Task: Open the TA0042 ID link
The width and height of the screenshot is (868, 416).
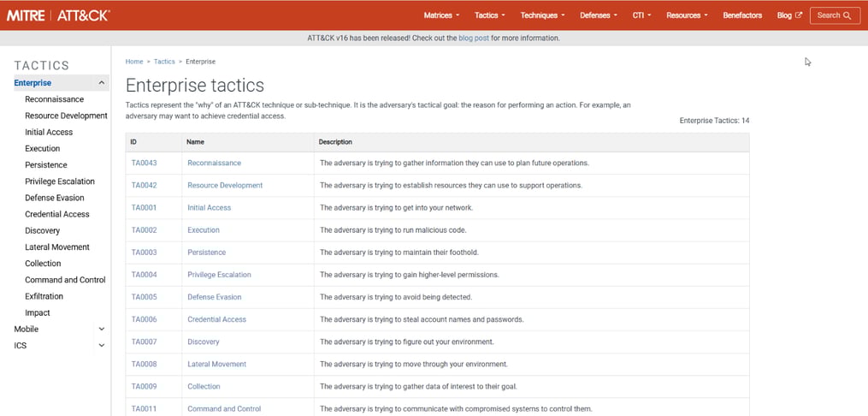Action: (x=144, y=185)
